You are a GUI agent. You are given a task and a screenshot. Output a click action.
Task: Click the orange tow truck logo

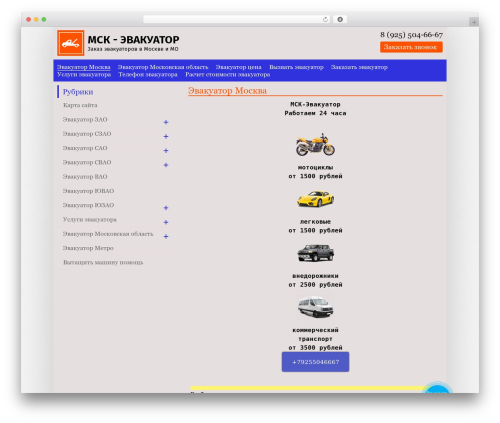pos(70,43)
